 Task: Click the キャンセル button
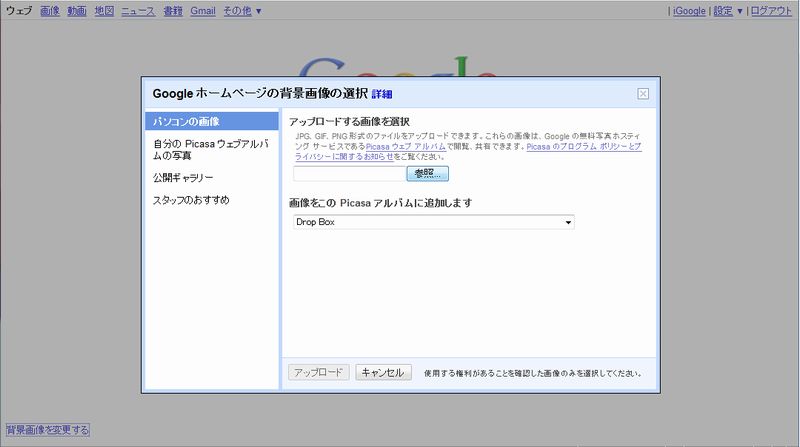pyautogui.click(x=383, y=372)
